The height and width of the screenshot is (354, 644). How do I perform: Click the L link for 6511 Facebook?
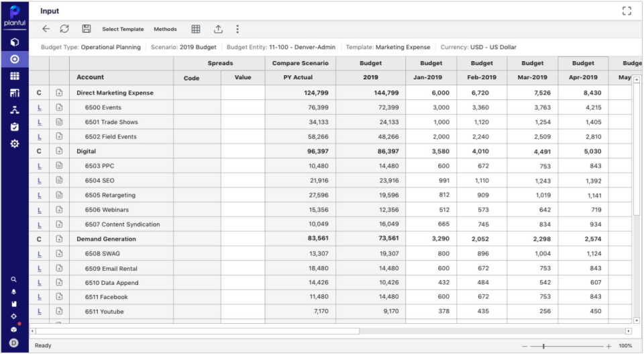point(40,297)
